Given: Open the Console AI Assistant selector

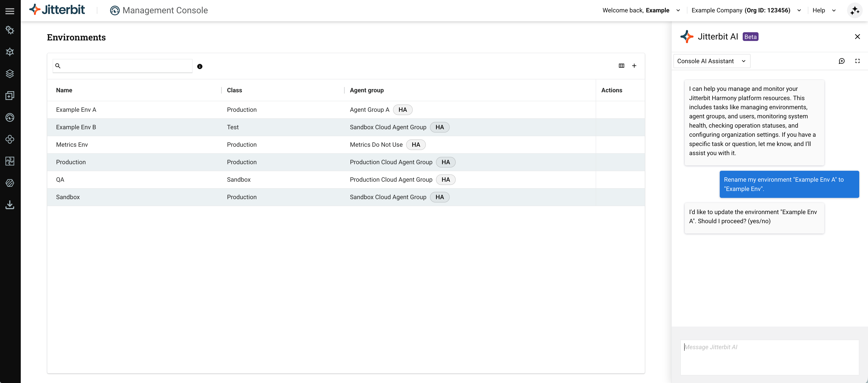Looking at the screenshot, I should click(x=712, y=61).
